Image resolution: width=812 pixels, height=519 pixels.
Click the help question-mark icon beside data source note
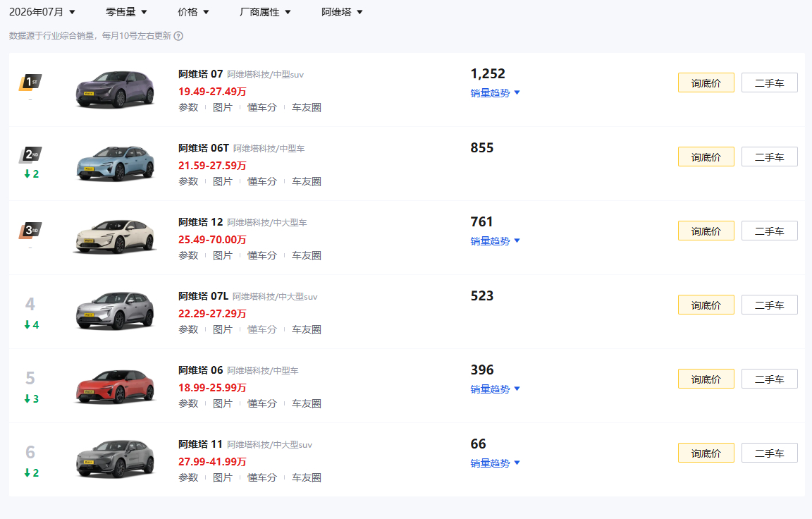pyautogui.click(x=178, y=36)
